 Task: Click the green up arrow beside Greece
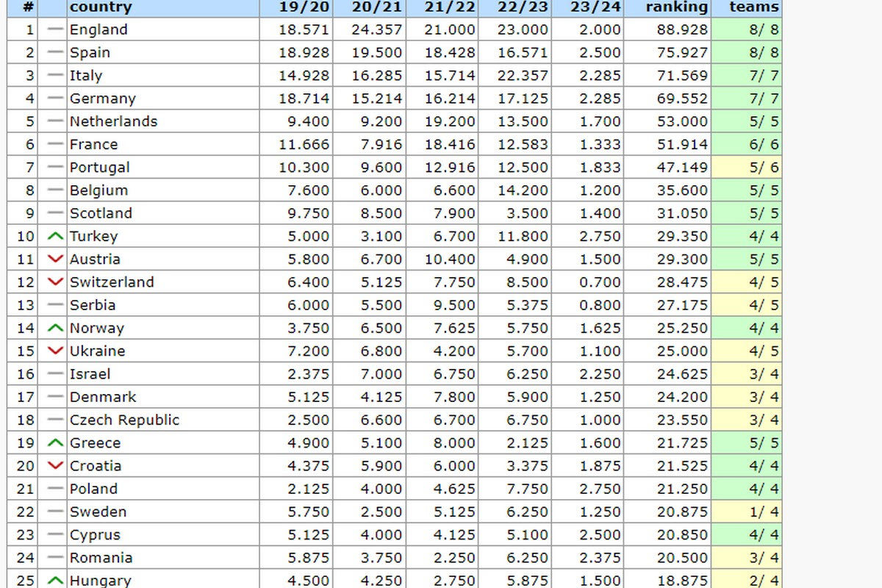pyautogui.click(x=55, y=443)
